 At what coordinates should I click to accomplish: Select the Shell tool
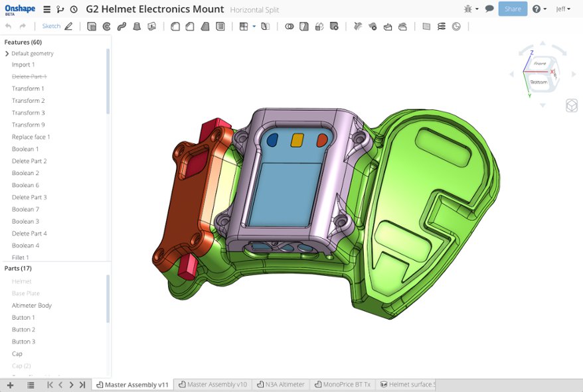pos(221,27)
